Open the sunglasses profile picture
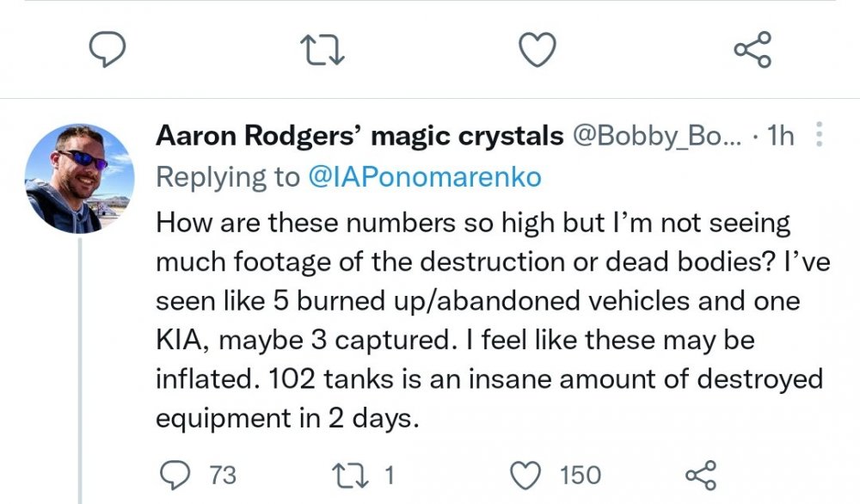Screen dimensions: 860x504 [80, 178]
